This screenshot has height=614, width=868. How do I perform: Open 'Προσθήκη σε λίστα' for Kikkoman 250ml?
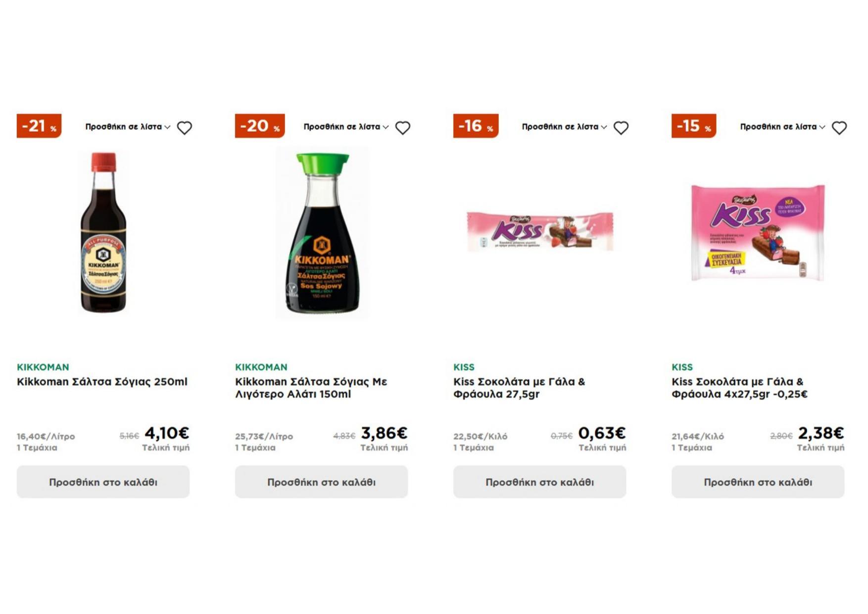(128, 127)
